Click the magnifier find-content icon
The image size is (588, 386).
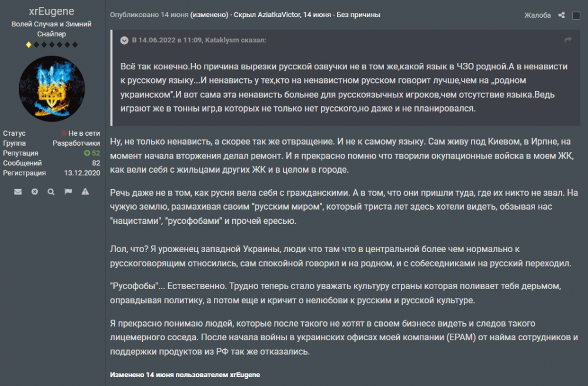coord(51,192)
